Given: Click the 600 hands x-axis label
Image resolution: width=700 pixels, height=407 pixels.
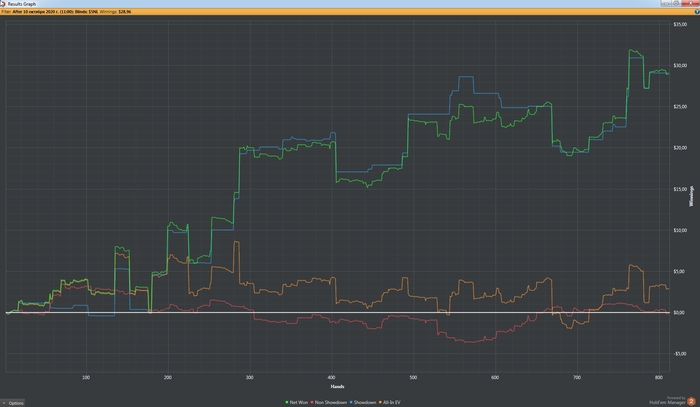Looking at the screenshot, I should (495, 378).
